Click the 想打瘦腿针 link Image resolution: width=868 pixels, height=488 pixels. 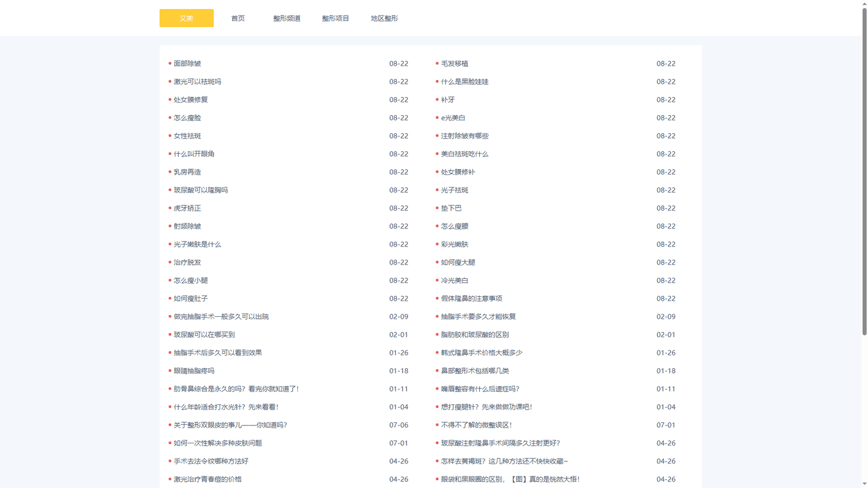pos(487,407)
